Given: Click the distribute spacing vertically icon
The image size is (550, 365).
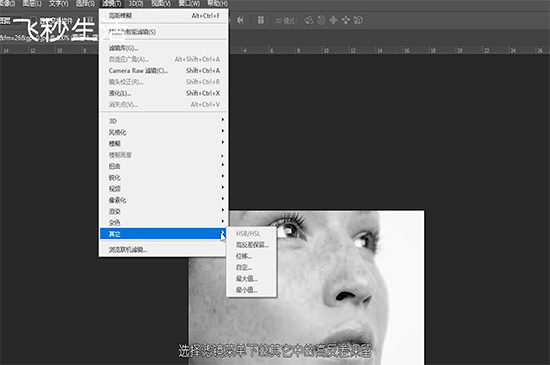Looking at the screenshot, I should [261, 20].
